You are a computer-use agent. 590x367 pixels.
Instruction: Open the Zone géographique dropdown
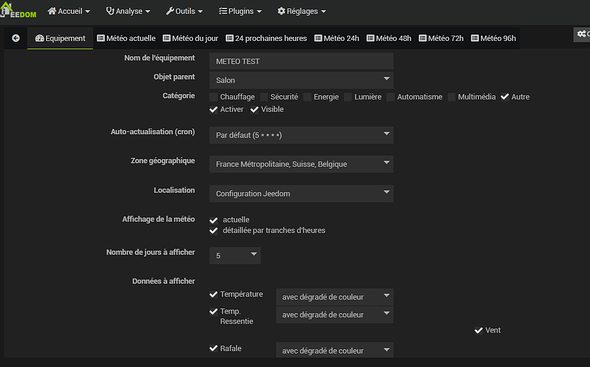point(301,164)
